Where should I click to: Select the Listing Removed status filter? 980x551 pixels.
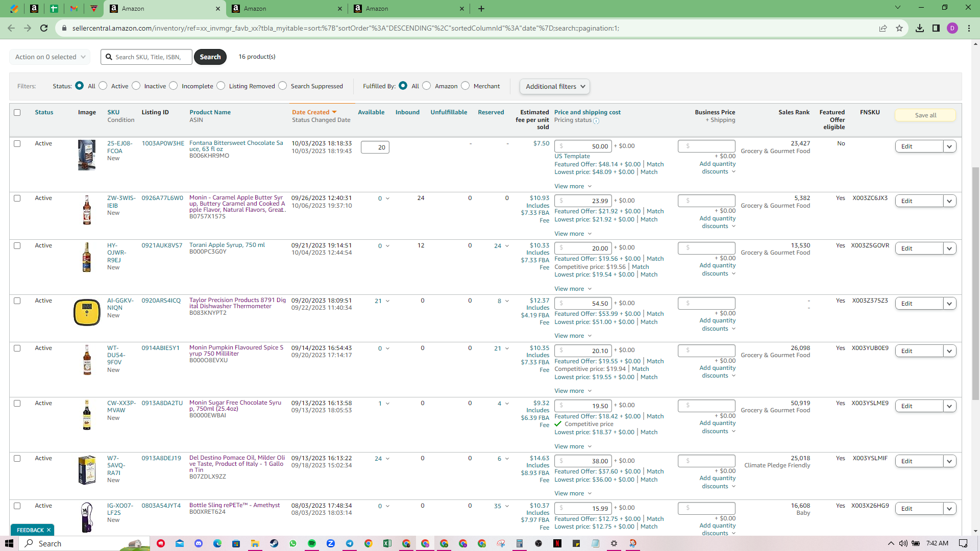point(221,86)
